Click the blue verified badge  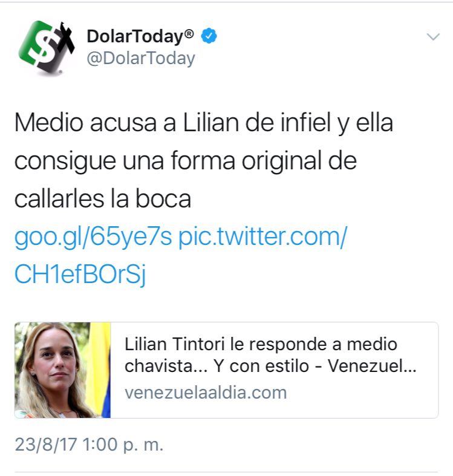(x=209, y=36)
